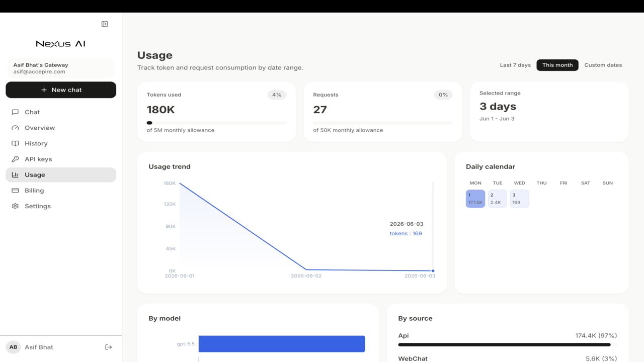Open the Chat page
Viewport: 644px width, 362px height.
pos(61,112)
